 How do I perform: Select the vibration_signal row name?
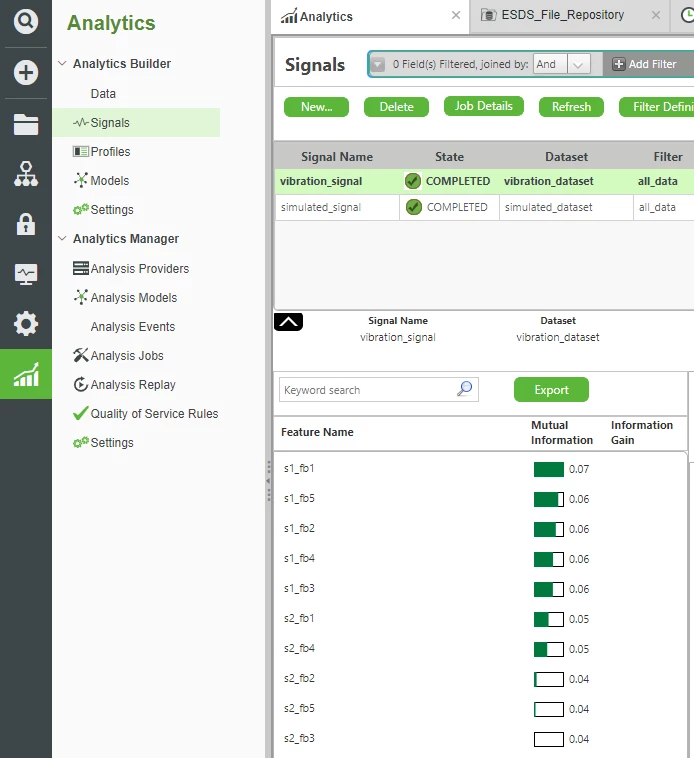point(321,181)
